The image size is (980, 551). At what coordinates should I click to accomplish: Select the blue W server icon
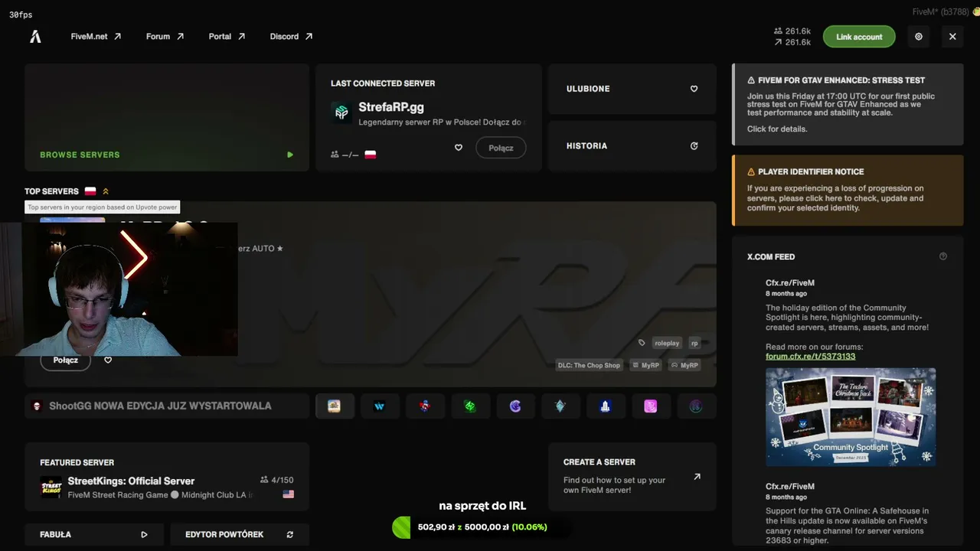pos(380,406)
